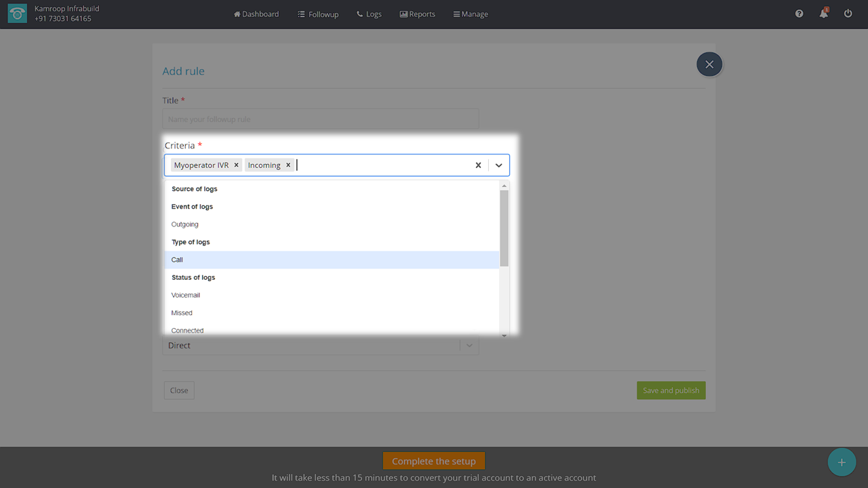
Task: Click Save and publish button
Action: [x=671, y=390]
